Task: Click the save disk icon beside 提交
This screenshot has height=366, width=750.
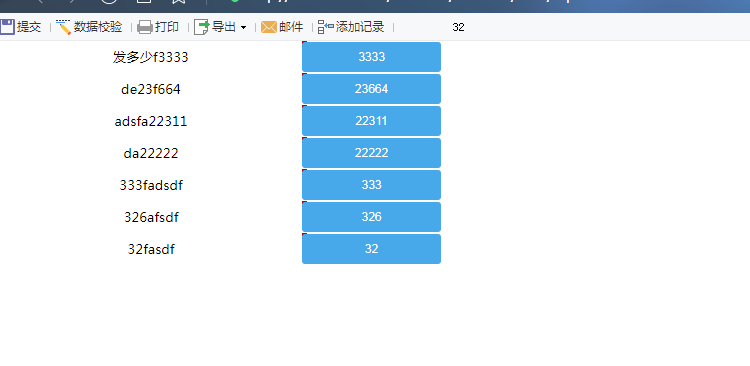Action: (7, 27)
